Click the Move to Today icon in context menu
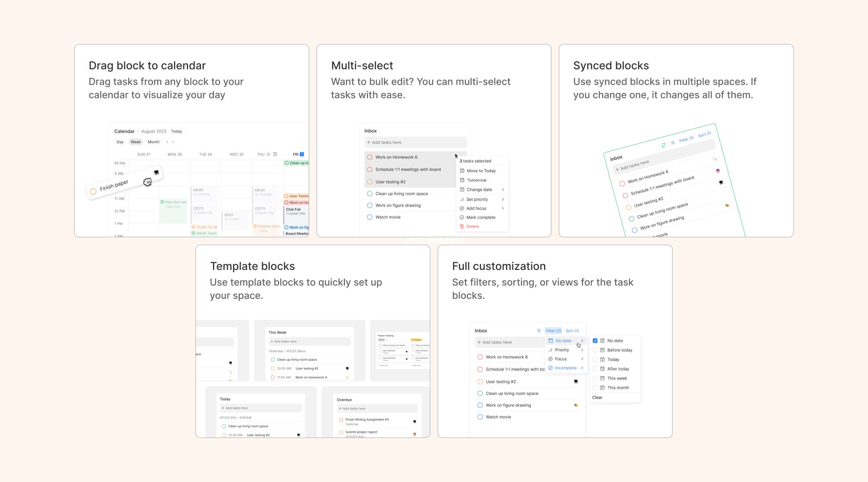Viewport: 868px width, 482px height. [x=463, y=170]
